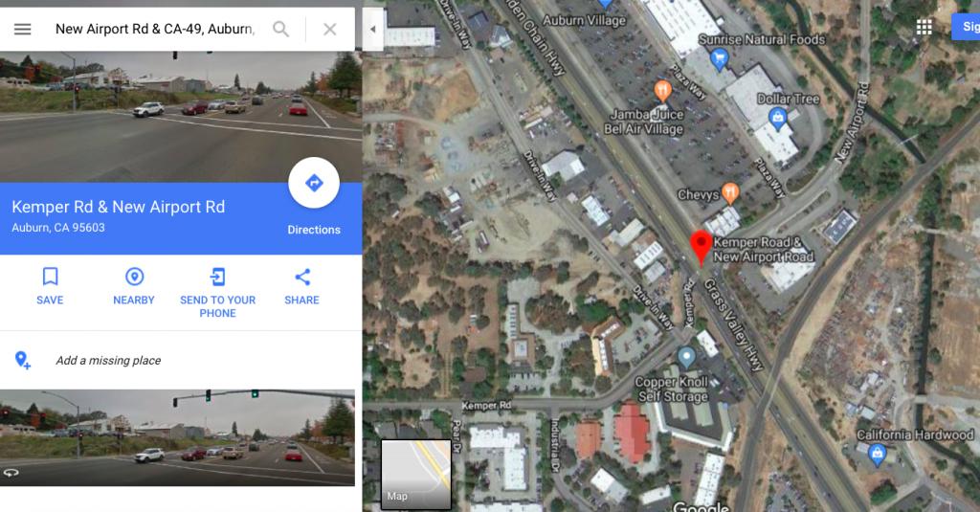Viewport: 980px width, 512px height.
Task: Select the Dollar Tree store marker
Action: coord(777,119)
